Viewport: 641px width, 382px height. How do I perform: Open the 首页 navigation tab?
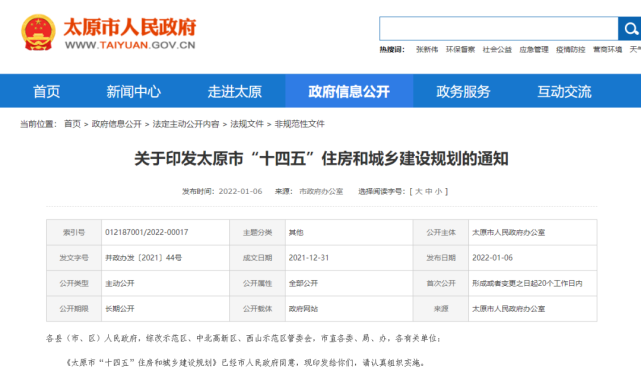[47, 91]
